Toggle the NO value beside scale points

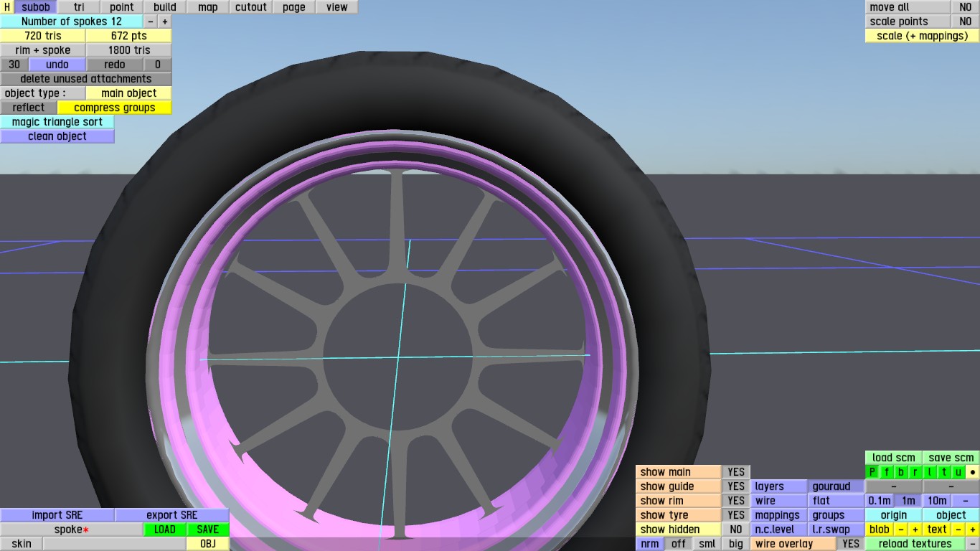[966, 22]
